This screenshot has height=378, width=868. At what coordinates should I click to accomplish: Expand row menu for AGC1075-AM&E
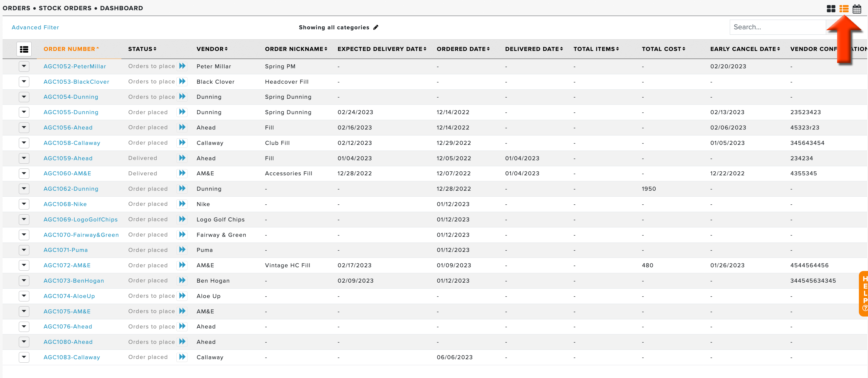[x=24, y=311]
